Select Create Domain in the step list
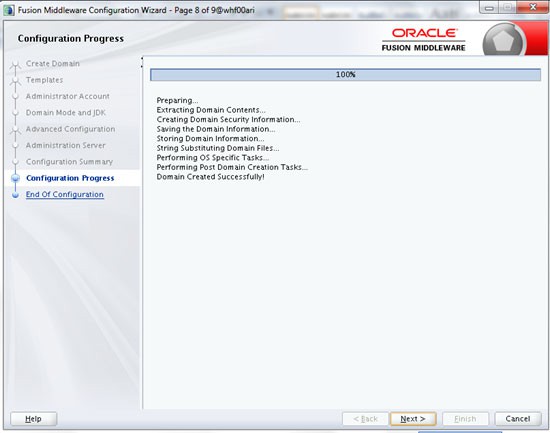This screenshot has height=433, width=550. pos(53,64)
